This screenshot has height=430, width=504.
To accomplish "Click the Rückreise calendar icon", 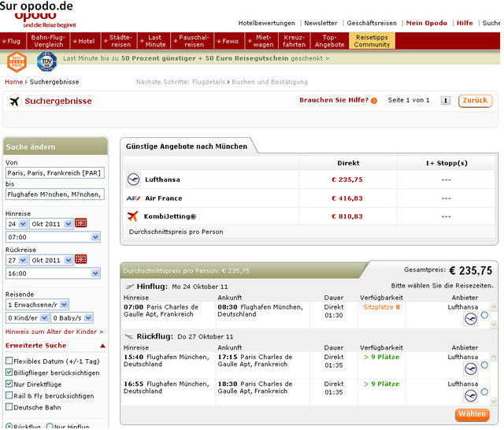I will (x=80, y=260).
